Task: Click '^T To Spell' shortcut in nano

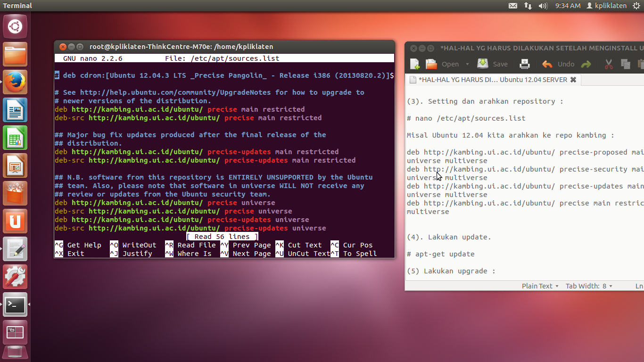Action: coord(354,254)
